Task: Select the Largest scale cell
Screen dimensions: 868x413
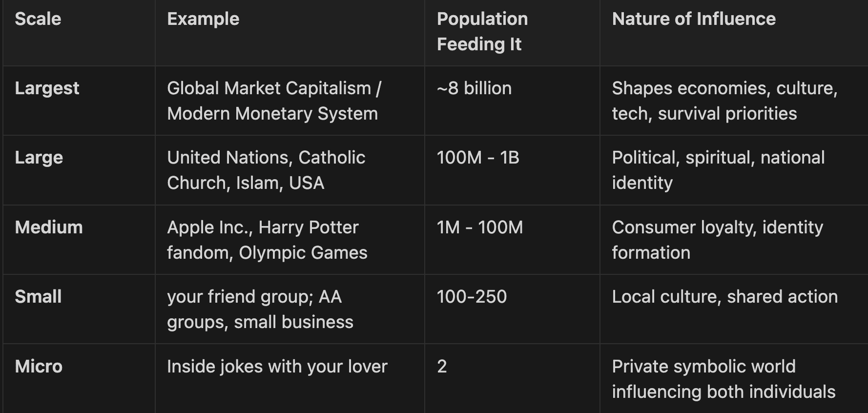Action: (47, 88)
